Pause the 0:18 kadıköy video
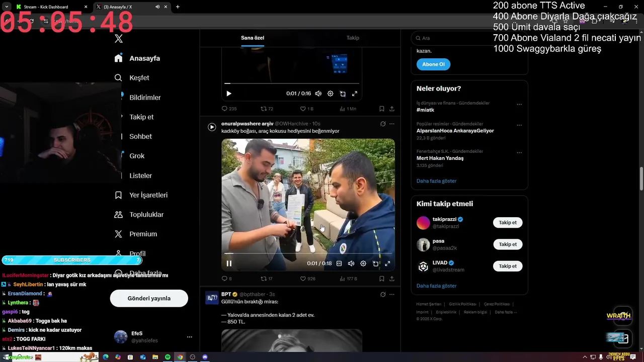 pyautogui.click(x=229, y=263)
